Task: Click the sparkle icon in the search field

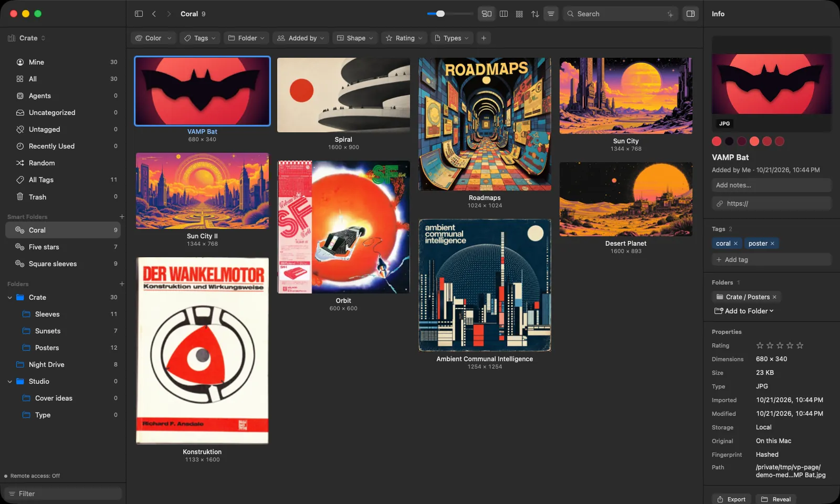Action: (670, 14)
